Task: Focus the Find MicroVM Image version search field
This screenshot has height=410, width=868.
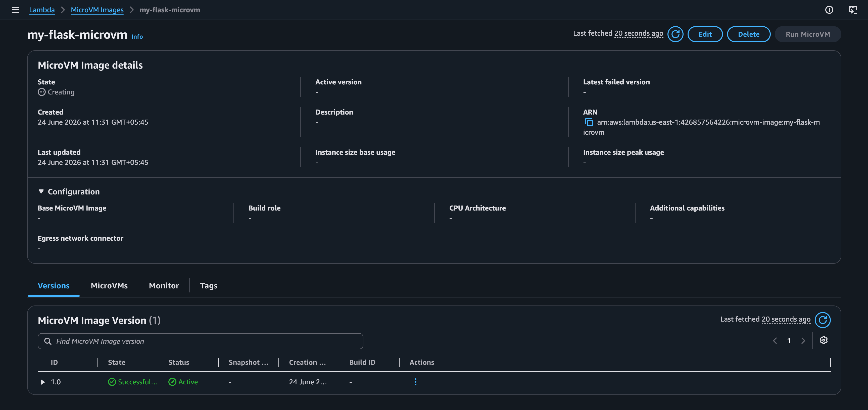Action: [201, 341]
